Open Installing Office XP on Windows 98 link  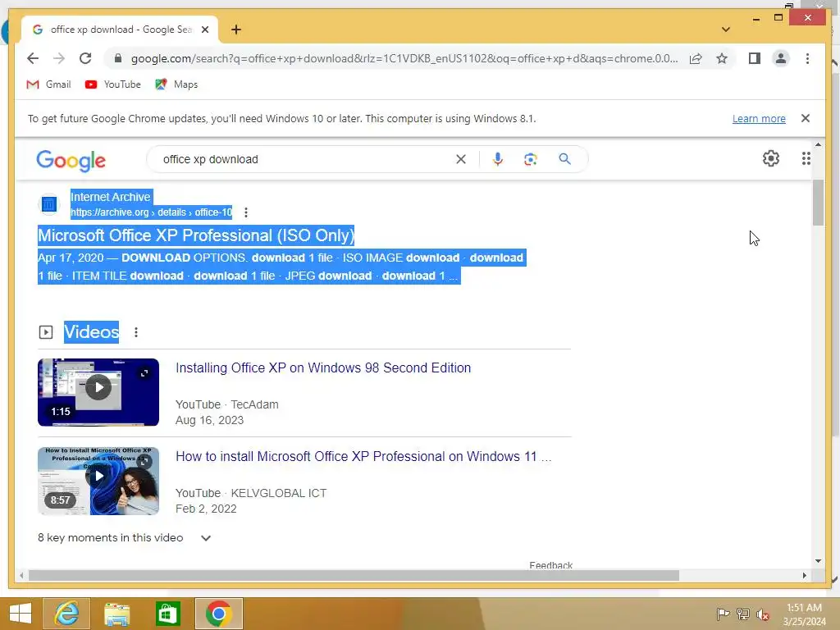(323, 368)
